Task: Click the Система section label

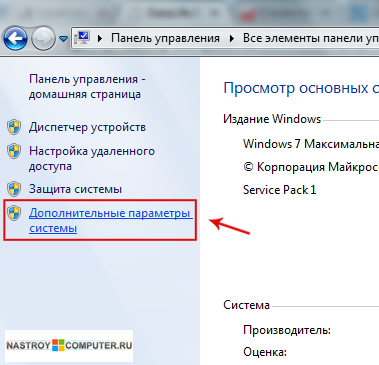Action: click(246, 305)
